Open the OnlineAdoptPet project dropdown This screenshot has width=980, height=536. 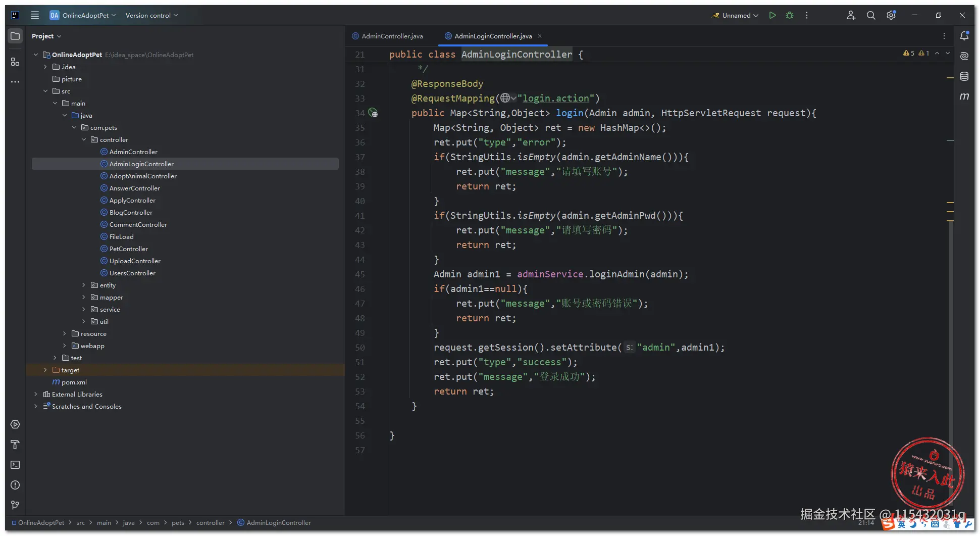(83, 15)
